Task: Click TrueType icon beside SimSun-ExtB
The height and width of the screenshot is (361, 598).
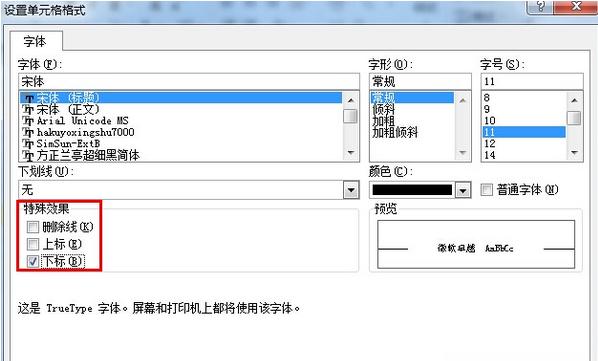Action: pyautogui.click(x=28, y=144)
